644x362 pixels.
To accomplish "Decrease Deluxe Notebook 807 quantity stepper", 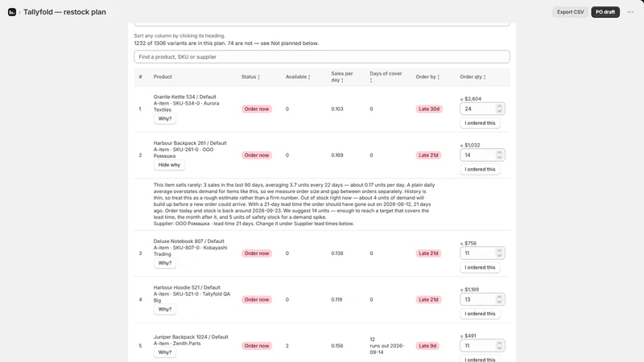I will click(x=499, y=256).
